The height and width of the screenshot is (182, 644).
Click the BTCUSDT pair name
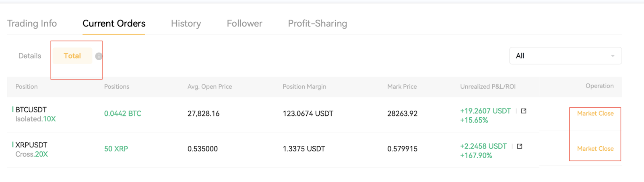pos(31,110)
